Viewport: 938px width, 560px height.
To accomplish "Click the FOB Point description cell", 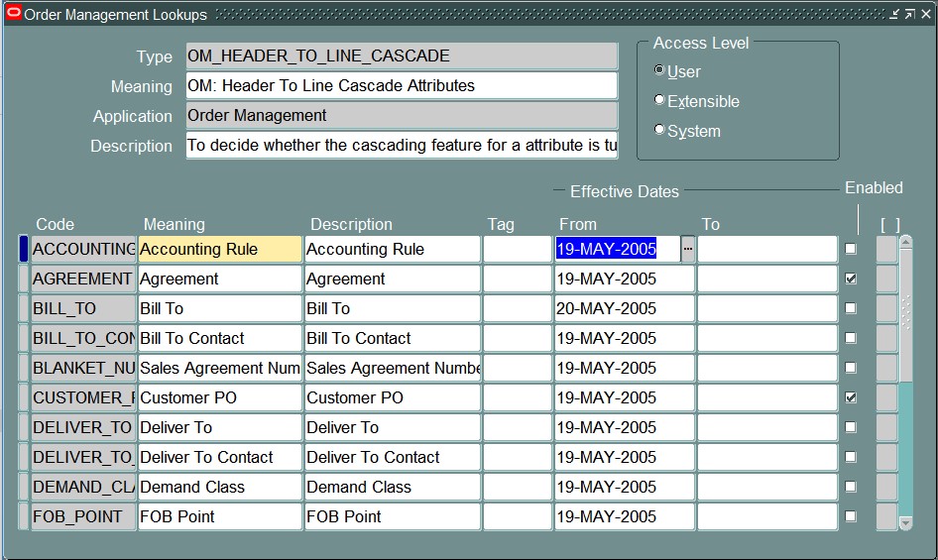I will coord(393,517).
